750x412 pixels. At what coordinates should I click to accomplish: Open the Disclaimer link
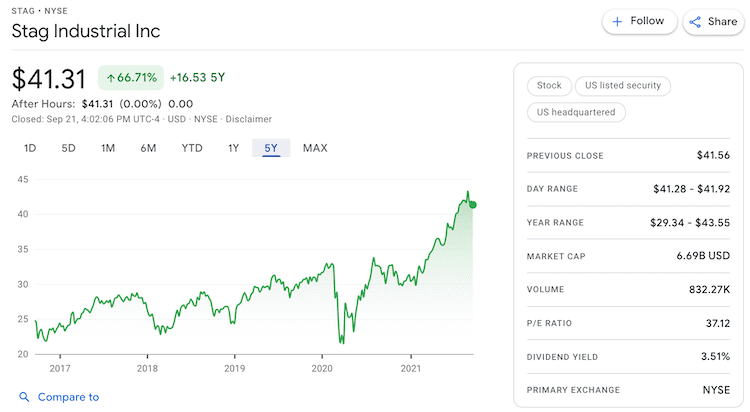pyautogui.click(x=249, y=119)
